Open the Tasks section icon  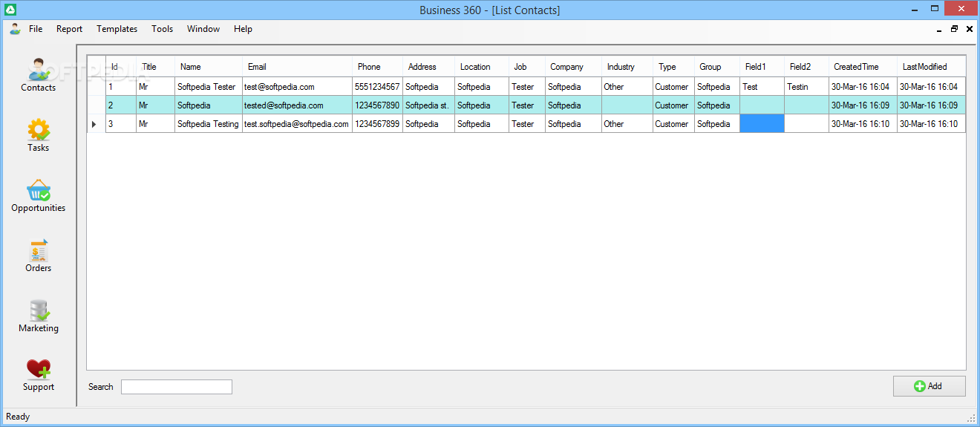(38, 130)
